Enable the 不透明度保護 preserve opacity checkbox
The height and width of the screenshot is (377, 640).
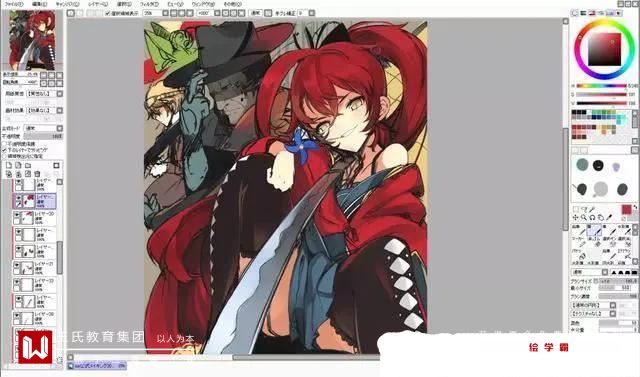click(4, 144)
